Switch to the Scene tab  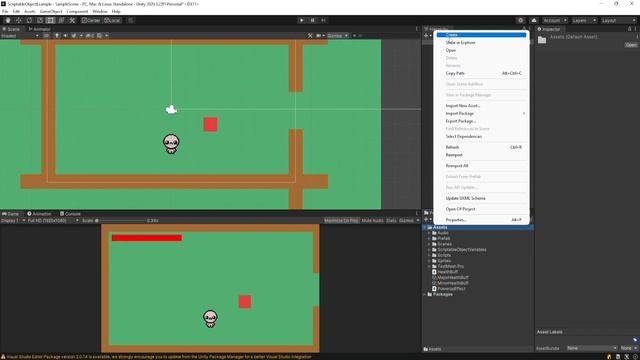pos(11,29)
